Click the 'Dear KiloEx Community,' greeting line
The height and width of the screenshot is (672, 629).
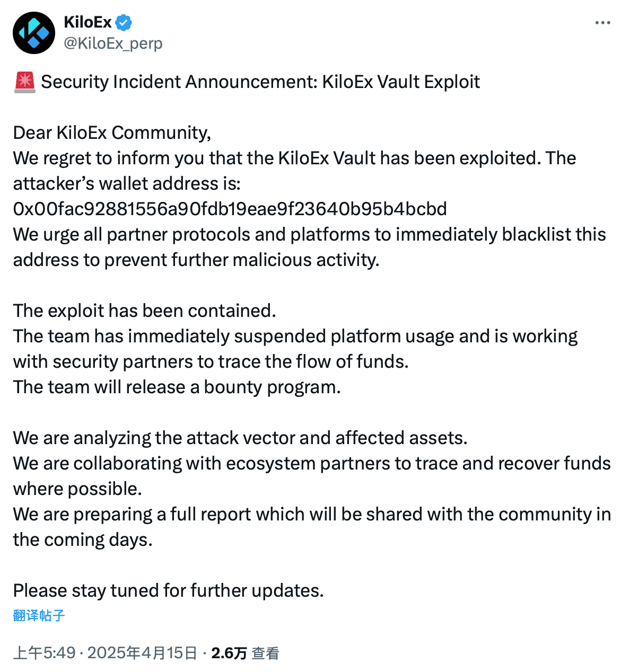point(112,132)
